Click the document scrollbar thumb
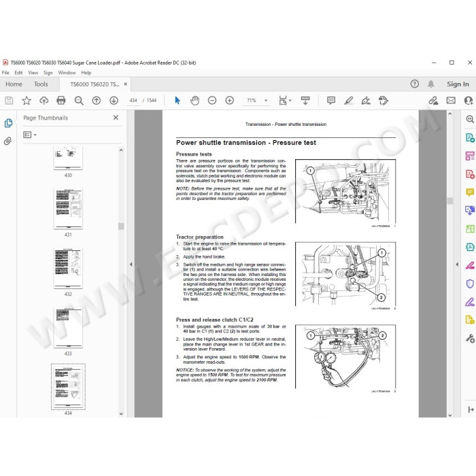The width and height of the screenshot is (476, 476). click(x=450, y=201)
